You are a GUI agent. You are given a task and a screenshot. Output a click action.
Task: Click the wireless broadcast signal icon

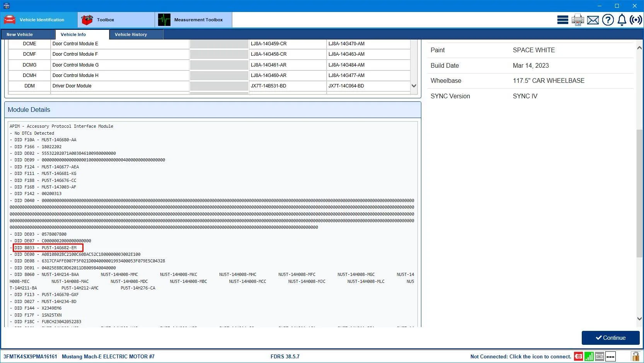[x=636, y=20]
